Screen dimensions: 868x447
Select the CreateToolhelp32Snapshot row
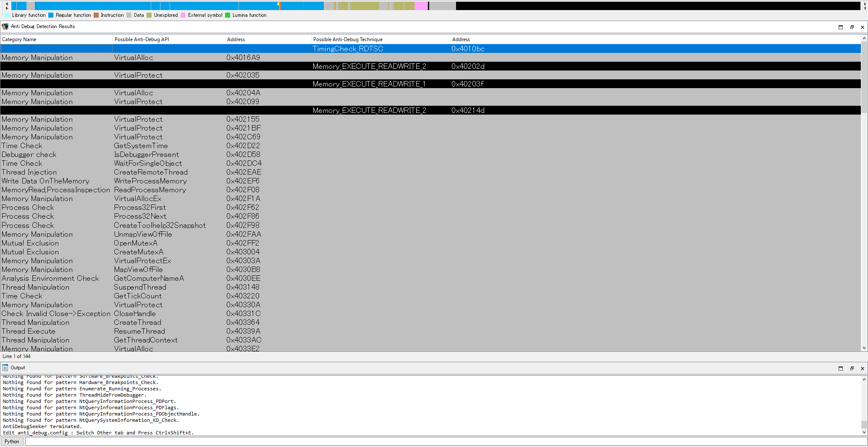point(430,225)
